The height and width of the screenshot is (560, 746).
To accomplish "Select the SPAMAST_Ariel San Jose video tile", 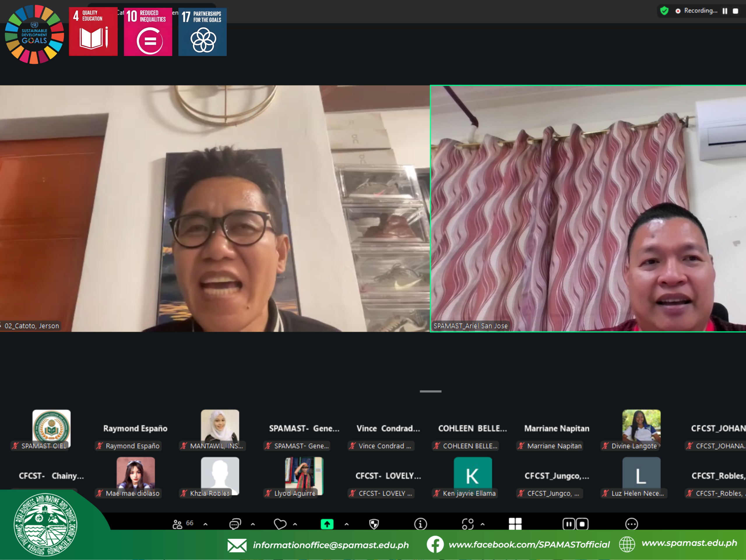I will click(587, 208).
